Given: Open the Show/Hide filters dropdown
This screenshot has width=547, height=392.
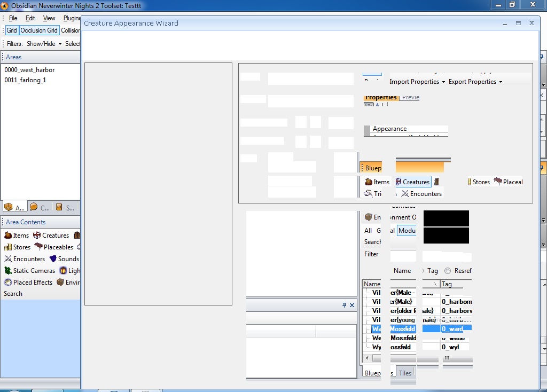Looking at the screenshot, I should (x=44, y=44).
